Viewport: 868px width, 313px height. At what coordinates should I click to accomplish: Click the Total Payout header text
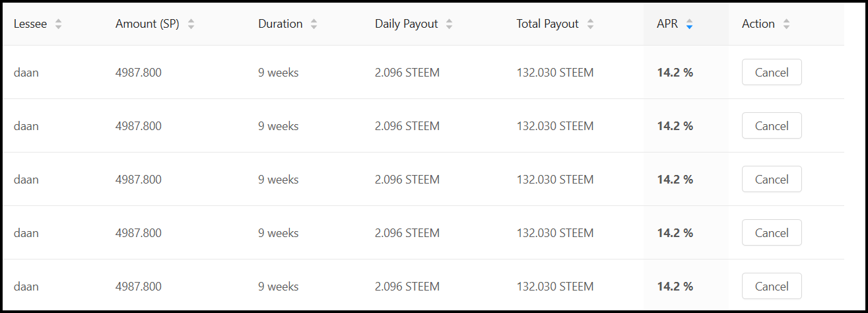coord(548,24)
